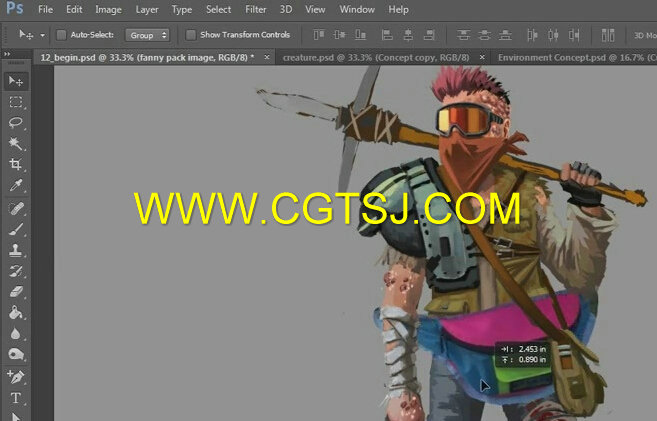Open the Group auto-select dropdown

point(147,35)
